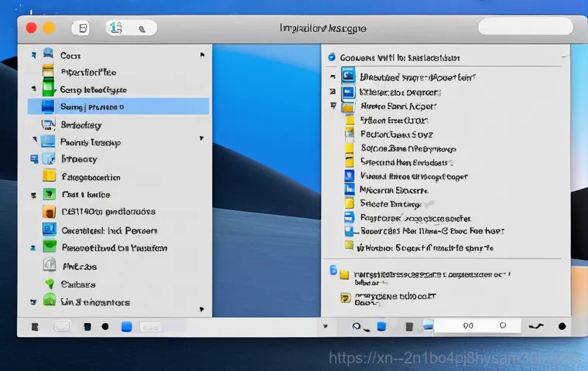
Task: Click the squiggle icon near the bottom right corner
Action: (536, 326)
